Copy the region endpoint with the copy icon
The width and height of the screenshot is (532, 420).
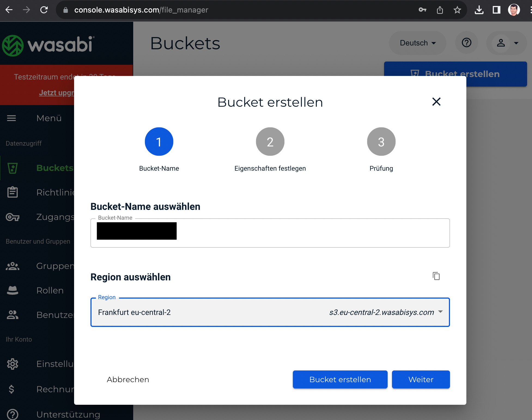click(x=436, y=276)
